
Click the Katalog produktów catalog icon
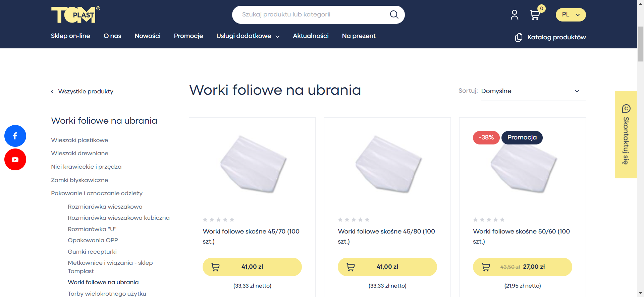click(x=518, y=37)
